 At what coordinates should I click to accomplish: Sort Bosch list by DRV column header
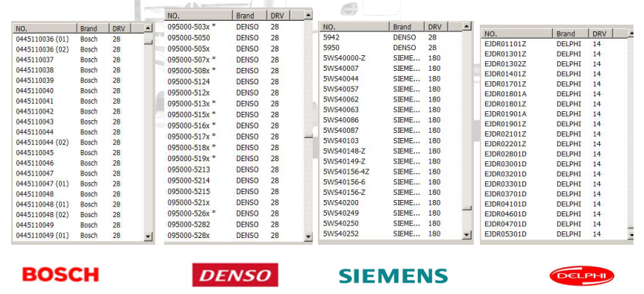[x=120, y=29]
